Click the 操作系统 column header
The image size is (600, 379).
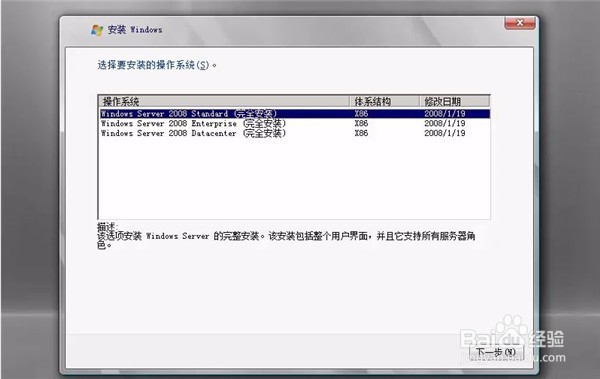pos(224,101)
